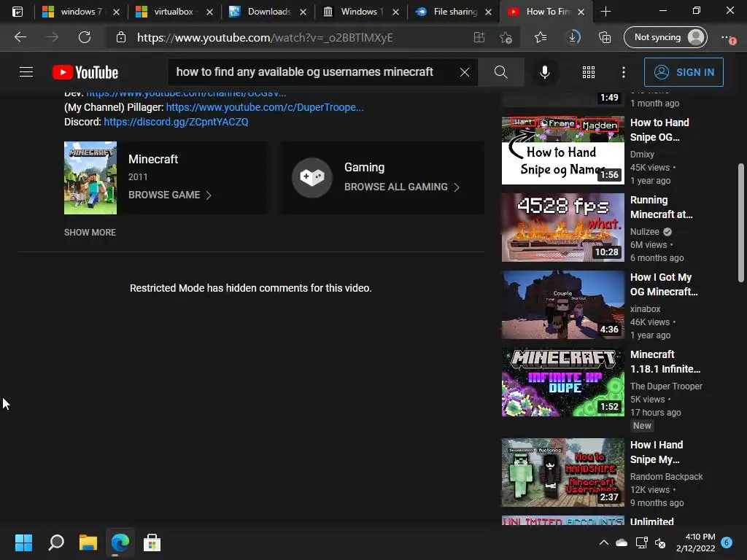This screenshot has width=747, height=560.
Task: Switch to the windows 7 tab
Action: coord(80,12)
